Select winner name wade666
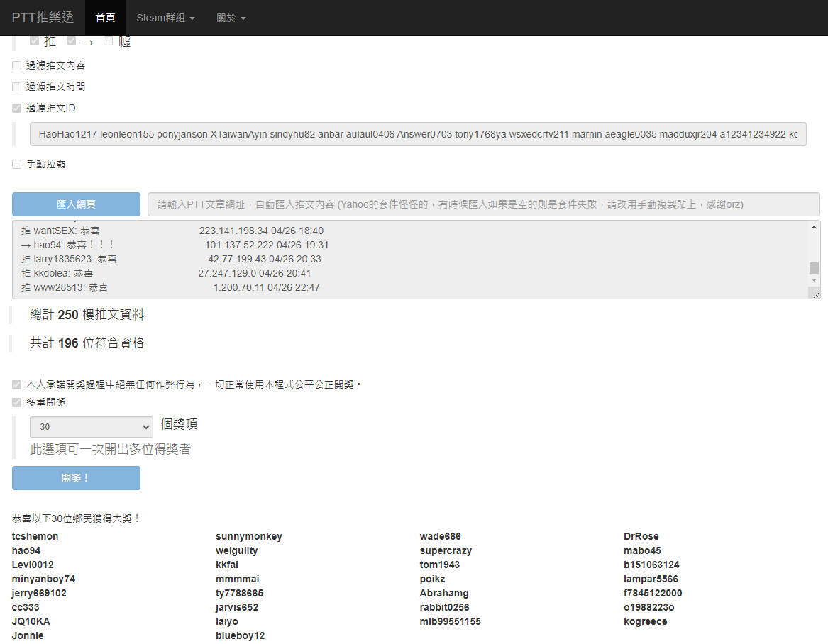Image resolution: width=828 pixels, height=644 pixels. click(x=441, y=536)
